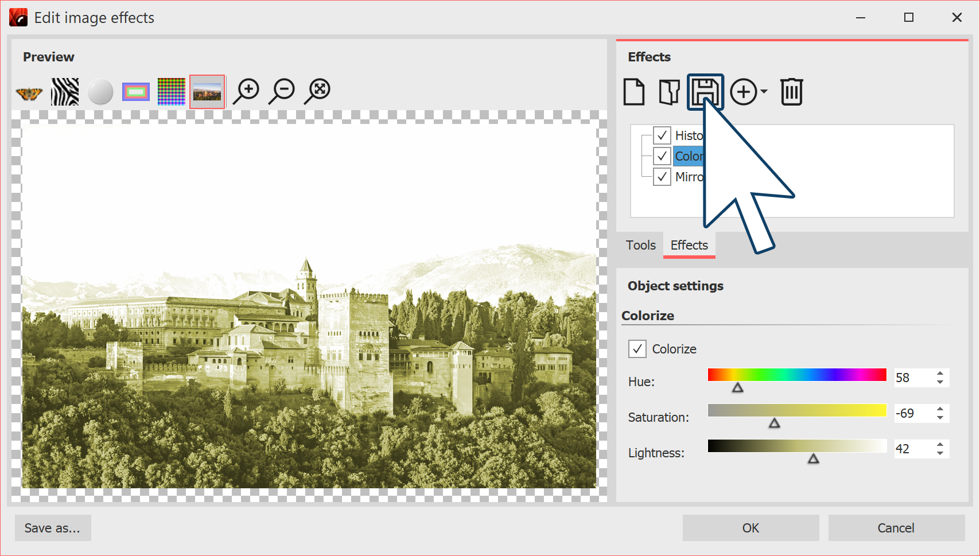This screenshot has height=556, width=980.
Task: Select the zebra pattern preview thumbnail
Action: [x=65, y=91]
